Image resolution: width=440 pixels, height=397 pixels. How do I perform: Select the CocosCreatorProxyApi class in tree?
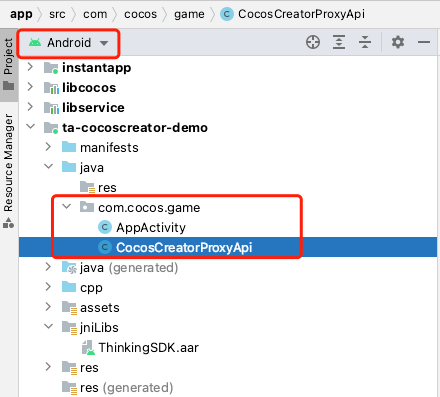pos(228,247)
